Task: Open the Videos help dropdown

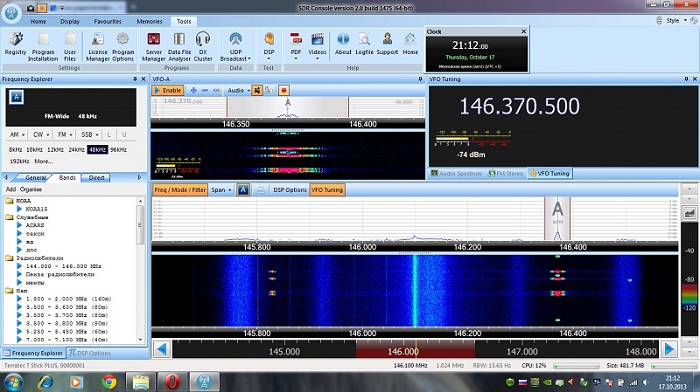Action: coord(317,46)
